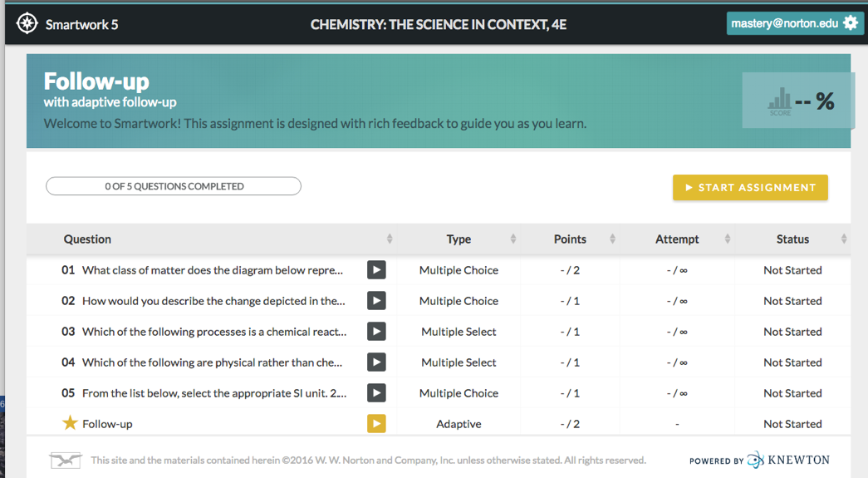Click the Knewton logo link
The height and width of the screenshot is (478, 868).
tap(787, 460)
